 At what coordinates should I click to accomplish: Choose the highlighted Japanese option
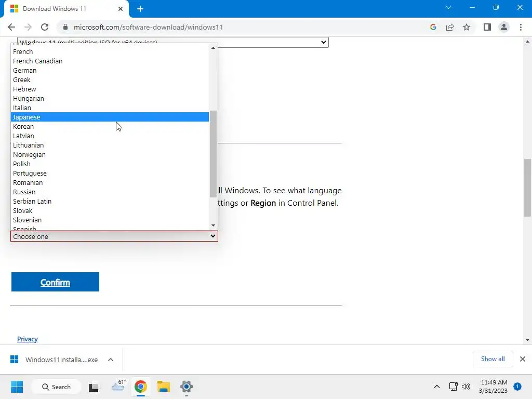click(x=110, y=117)
